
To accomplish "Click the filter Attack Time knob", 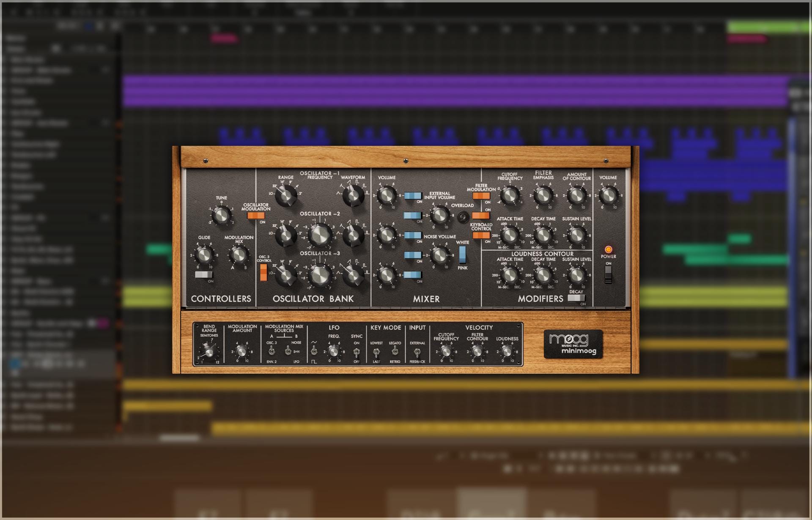I will pyautogui.click(x=510, y=235).
